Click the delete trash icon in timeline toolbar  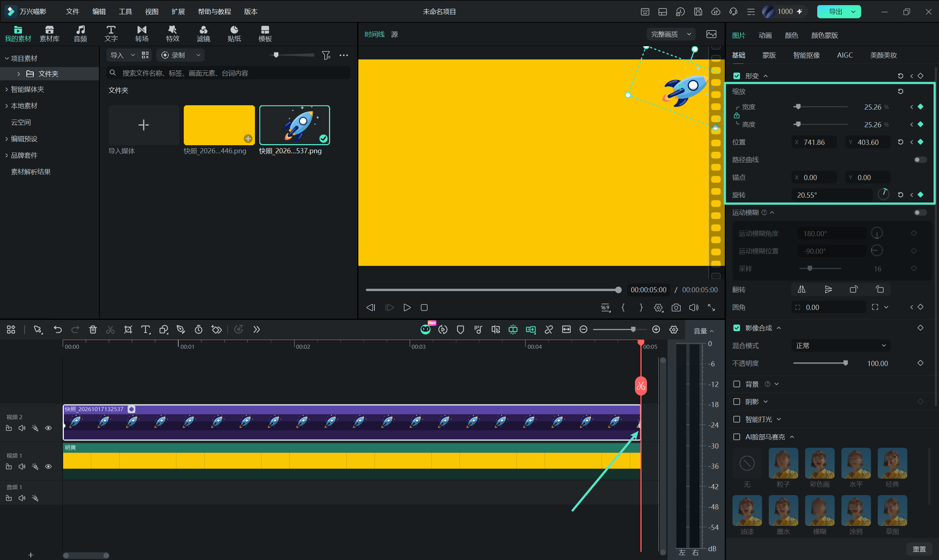click(93, 329)
